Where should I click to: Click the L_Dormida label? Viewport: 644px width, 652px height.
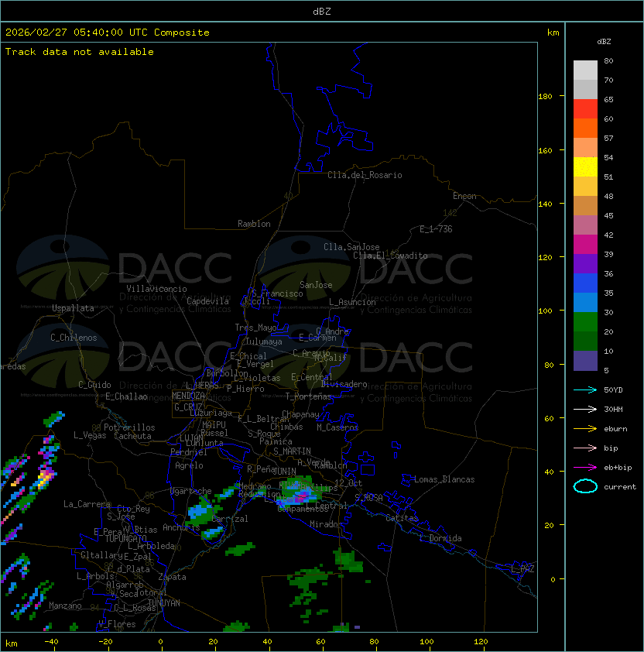440,538
